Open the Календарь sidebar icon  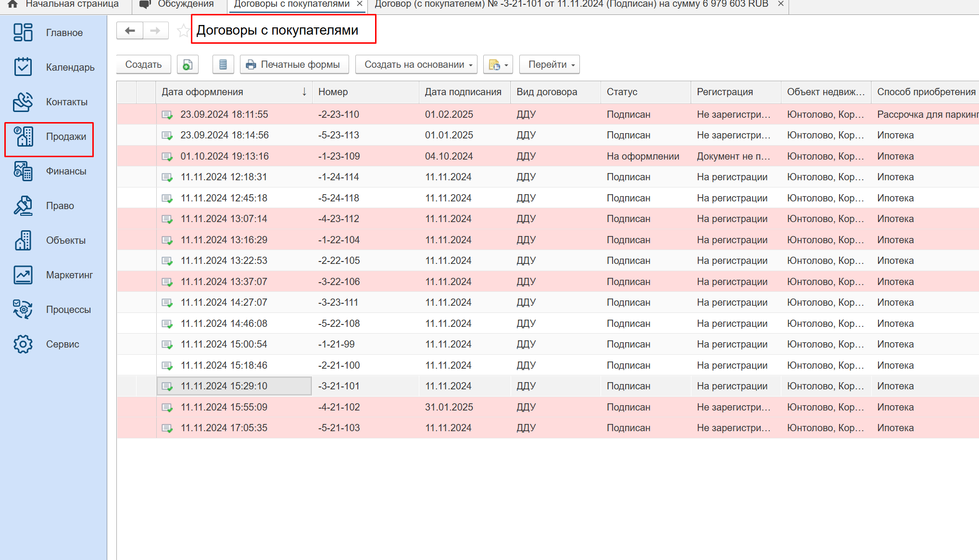click(x=23, y=67)
